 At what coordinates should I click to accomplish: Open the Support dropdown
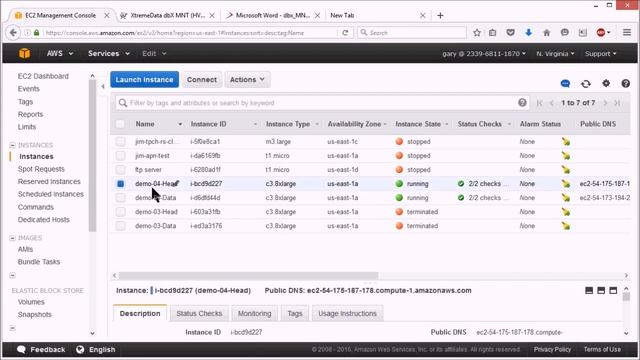click(600, 53)
